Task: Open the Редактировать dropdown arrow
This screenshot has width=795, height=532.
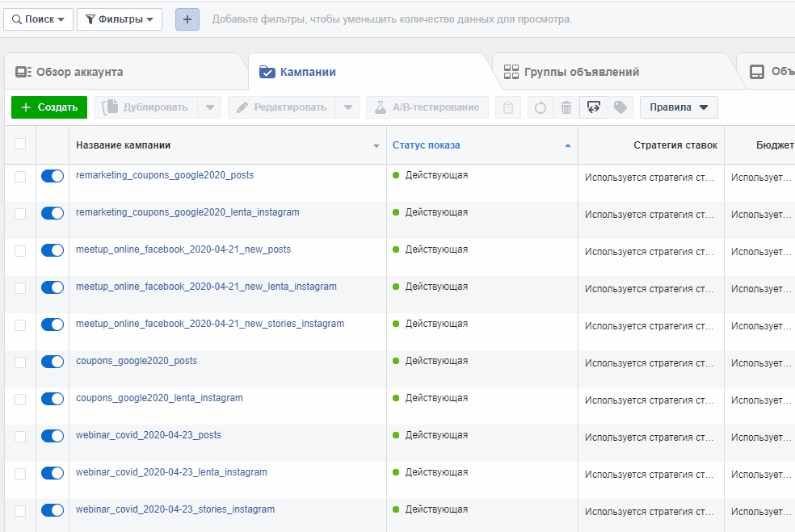Action: [347, 107]
